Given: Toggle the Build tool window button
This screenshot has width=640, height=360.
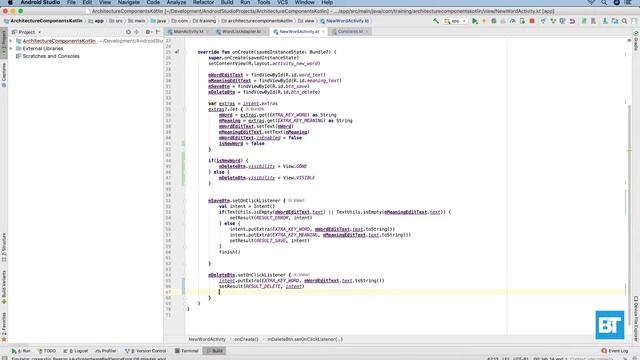Looking at the screenshot, I should tap(214, 351).
